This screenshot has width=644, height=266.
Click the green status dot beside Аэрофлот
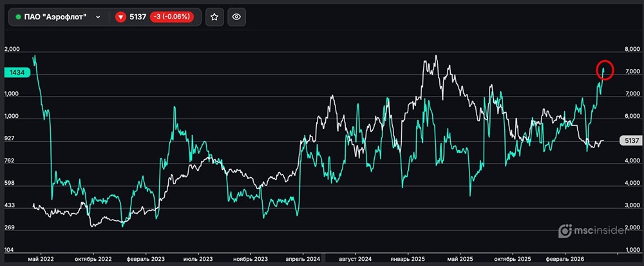pos(18,17)
